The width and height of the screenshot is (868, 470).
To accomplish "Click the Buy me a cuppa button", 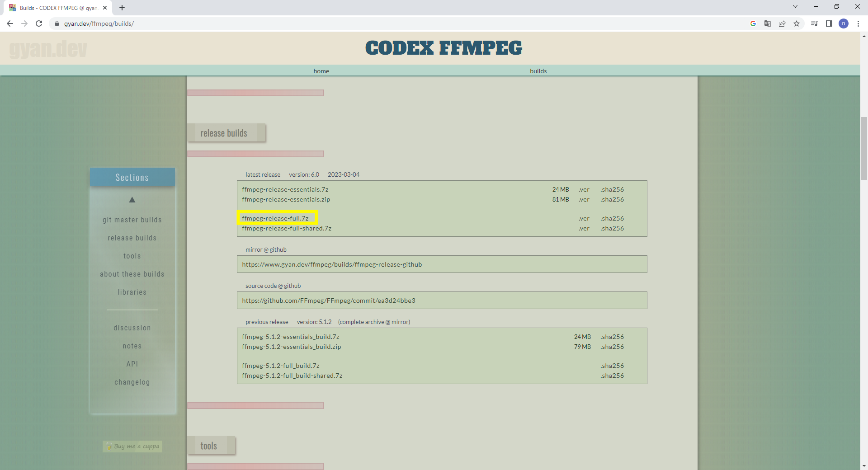I will pos(132,446).
